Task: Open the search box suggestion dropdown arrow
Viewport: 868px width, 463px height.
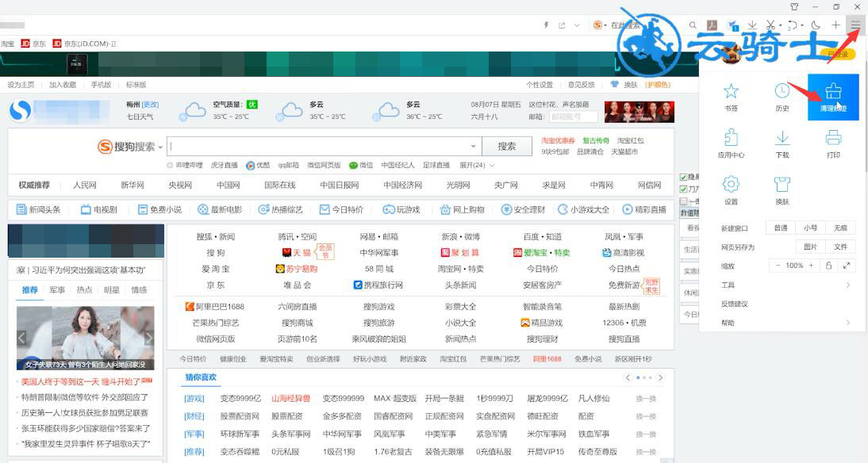Action: pyautogui.click(x=474, y=146)
